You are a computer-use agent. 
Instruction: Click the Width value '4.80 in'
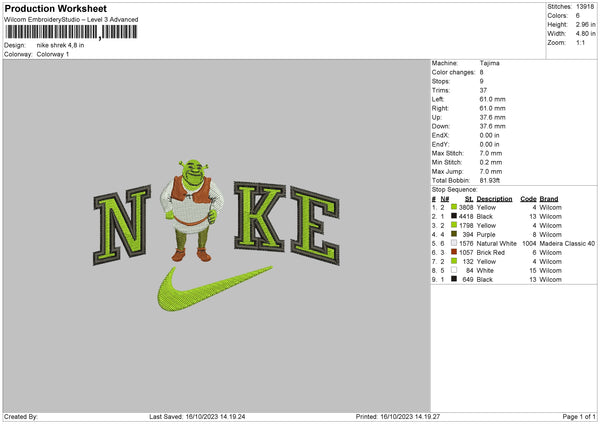(x=585, y=34)
